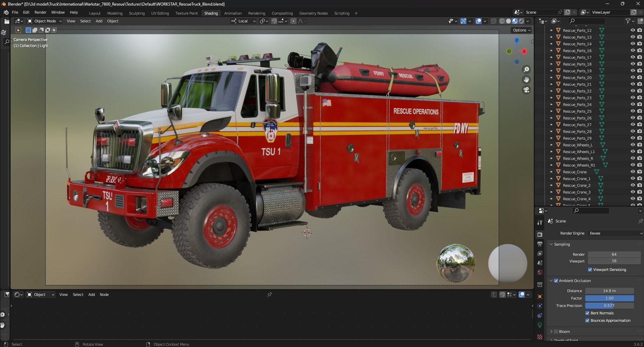Open the viewport Object menu
The image size is (644, 347).
(113, 21)
